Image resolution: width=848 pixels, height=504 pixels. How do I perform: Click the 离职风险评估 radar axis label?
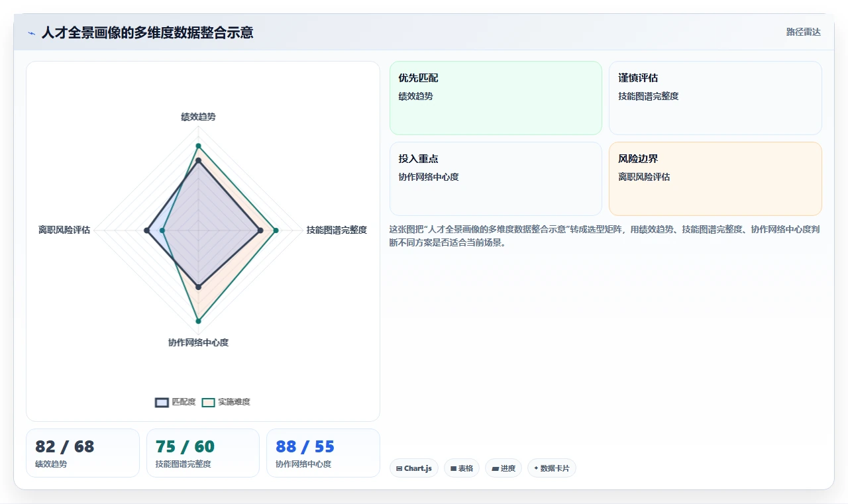(64, 230)
